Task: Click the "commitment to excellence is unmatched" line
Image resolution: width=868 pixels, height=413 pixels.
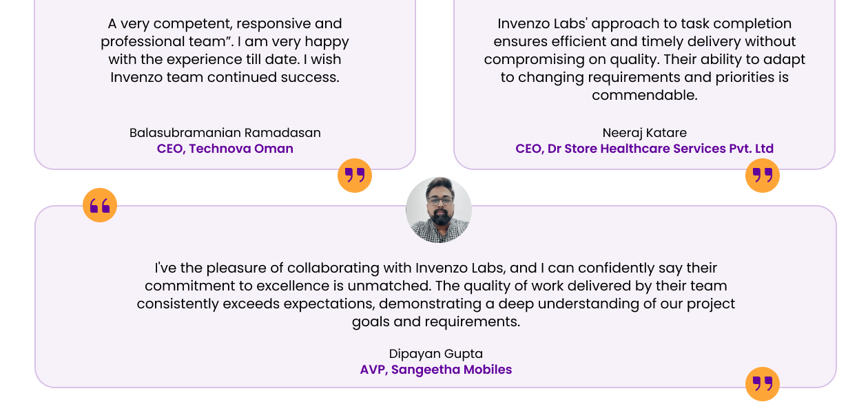Action: coord(436,286)
